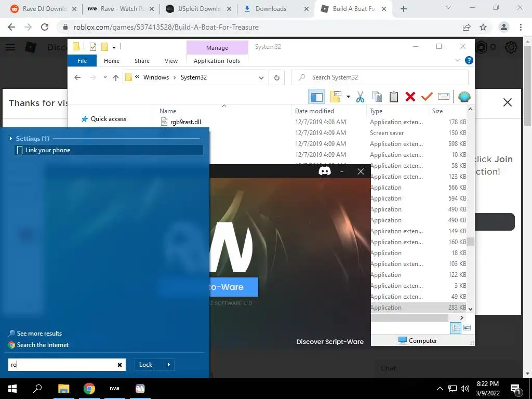Click the orange checkmark Properties icon
This screenshot has width=532, height=399.
click(x=427, y=97)
